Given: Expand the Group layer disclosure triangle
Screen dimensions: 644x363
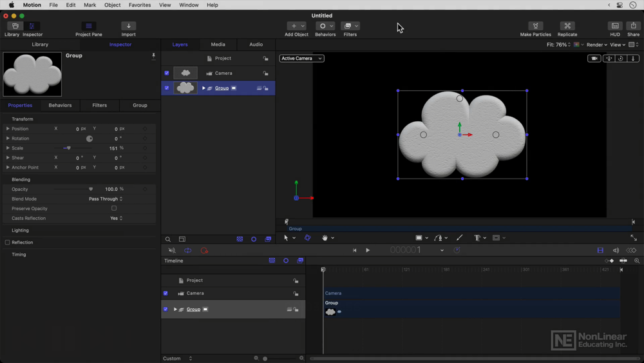Looking at the screenshot, I should (x=204, y=88).
